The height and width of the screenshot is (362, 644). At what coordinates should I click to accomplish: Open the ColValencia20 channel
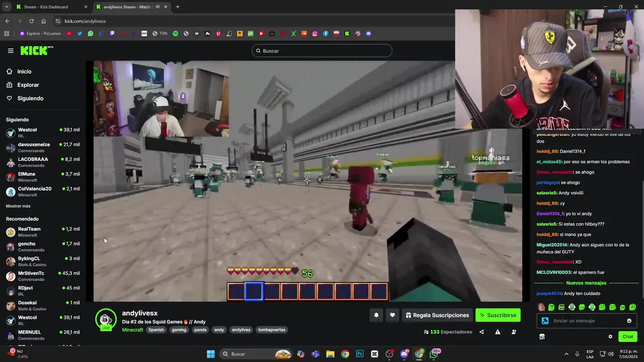[43, 192]
